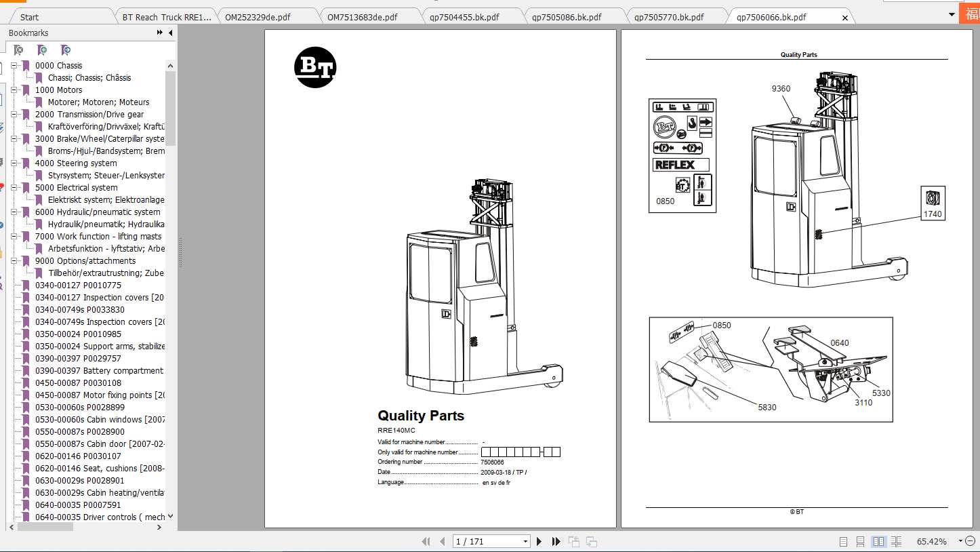Switch to the OM252329de.pdf tab
Viewport: 980px width, 552px height.
(258, 17)
